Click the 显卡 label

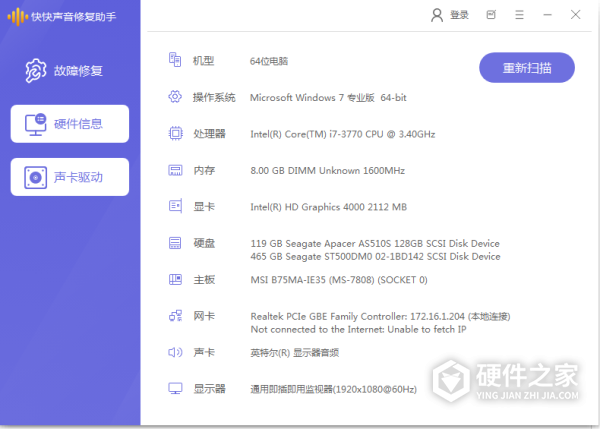pyautogui.click(x=204, y=207)
